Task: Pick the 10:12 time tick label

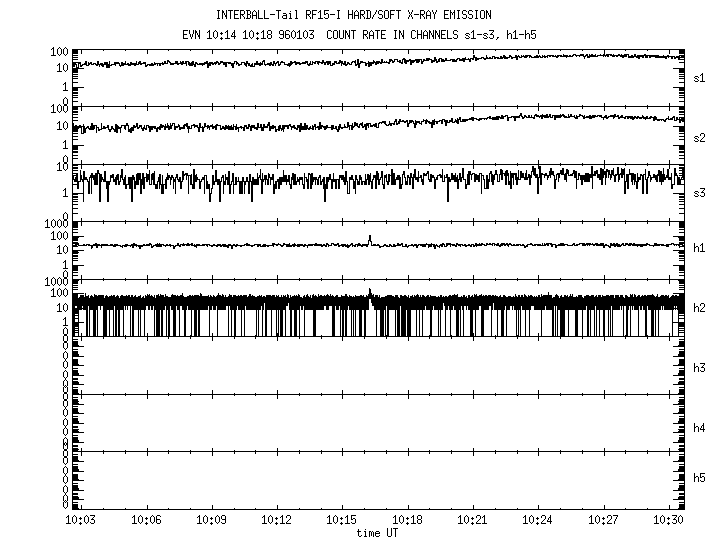Action: point(276,521)
